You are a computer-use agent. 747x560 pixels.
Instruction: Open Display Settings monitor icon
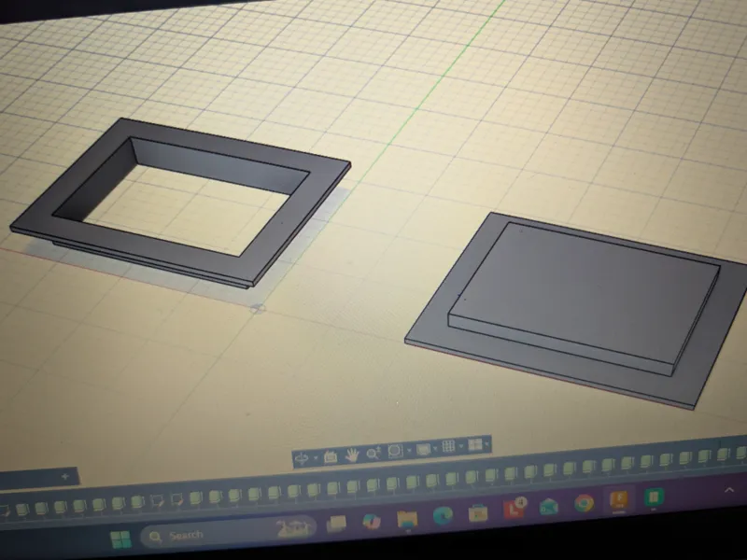click(x=423, y=449)
